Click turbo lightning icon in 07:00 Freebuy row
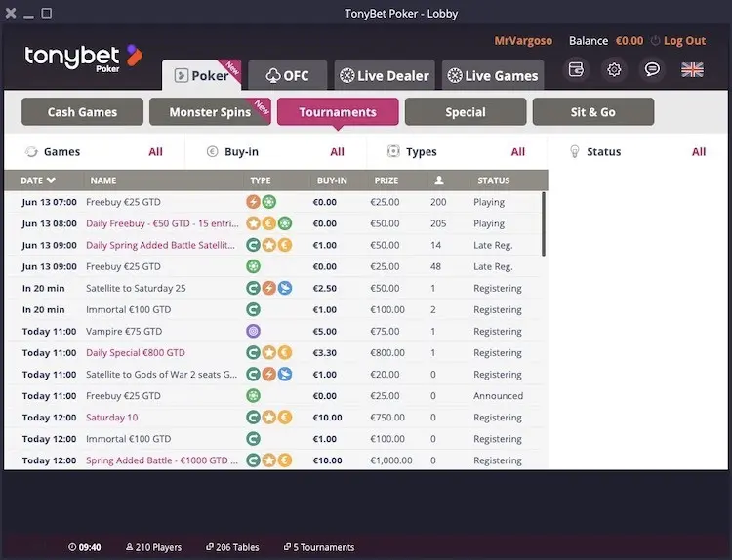The width and height of the screenshot is (732, 560). coord(253,202)
